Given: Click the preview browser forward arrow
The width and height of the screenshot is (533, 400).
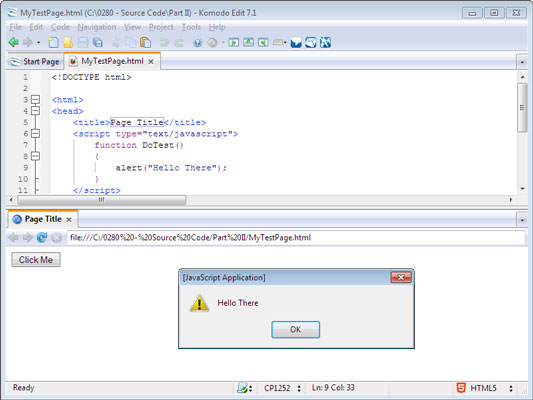Looking at the screenshot, I should [28, 237].
